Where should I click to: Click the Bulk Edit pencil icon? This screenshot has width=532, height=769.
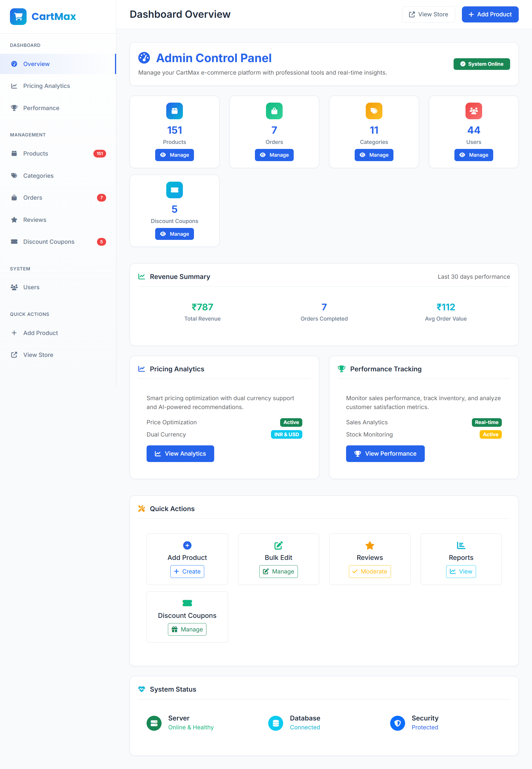pos(278,545)
